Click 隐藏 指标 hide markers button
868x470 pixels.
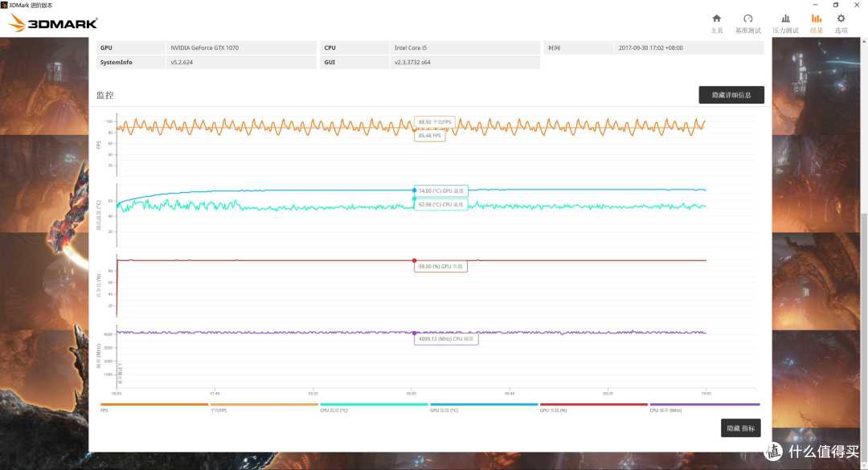pyautogui.click(x=741, y=428)
